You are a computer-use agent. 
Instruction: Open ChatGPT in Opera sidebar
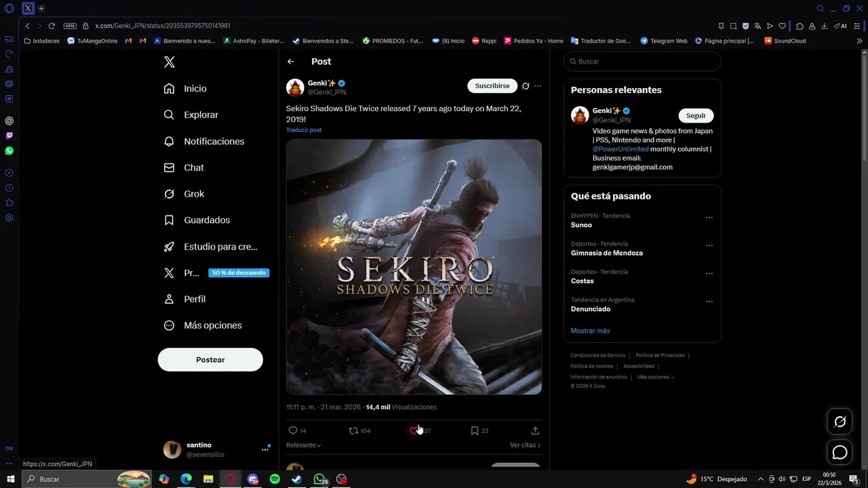click(9, 121)
